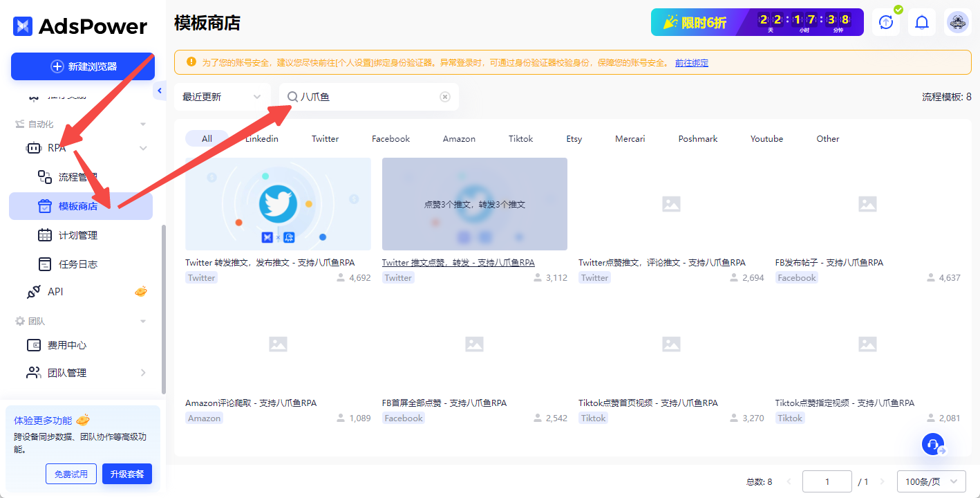Select the Youtube category tab
This screenshot has height=498, width=980.
[766, 138]
